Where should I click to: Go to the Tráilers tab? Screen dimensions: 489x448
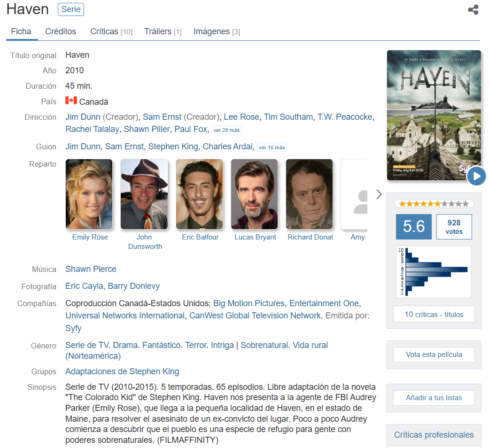pyautogui.click(x=163, y=31)
